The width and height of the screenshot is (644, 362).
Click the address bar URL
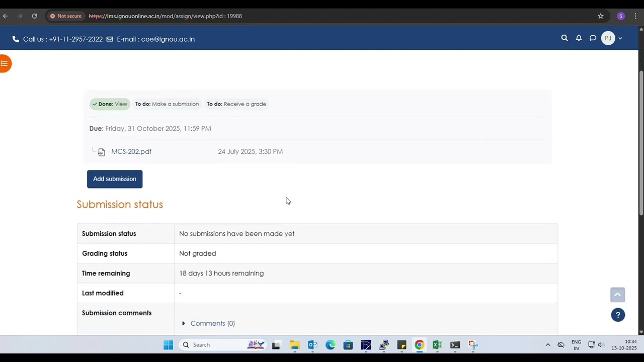point(165,16)
